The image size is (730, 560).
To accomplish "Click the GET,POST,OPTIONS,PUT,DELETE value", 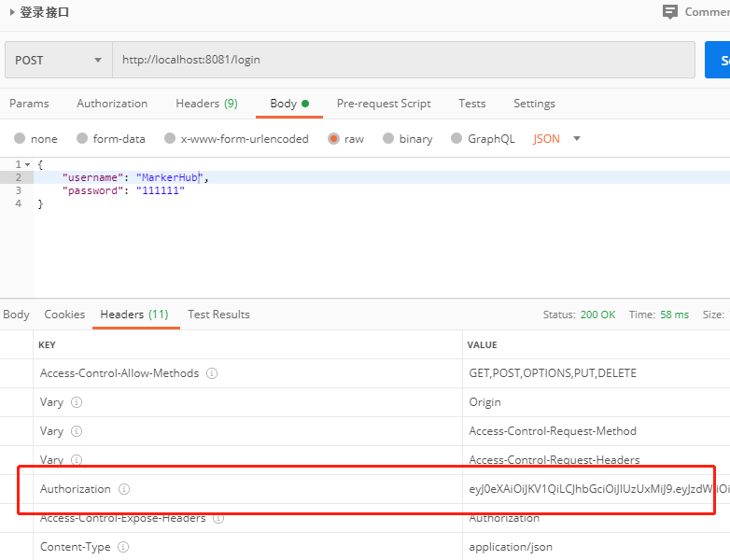I will pos(553,373).
